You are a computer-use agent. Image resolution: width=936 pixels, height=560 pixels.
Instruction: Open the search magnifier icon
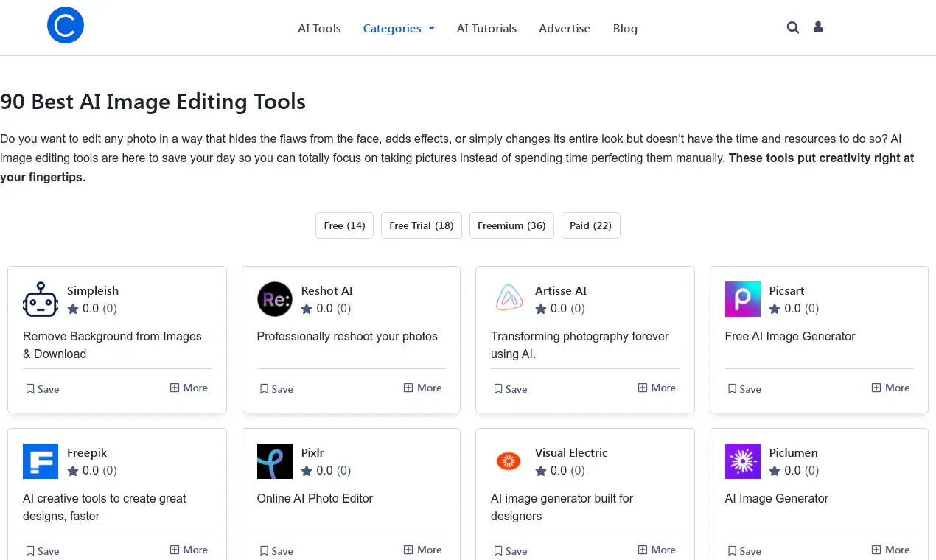coord(793,27)
